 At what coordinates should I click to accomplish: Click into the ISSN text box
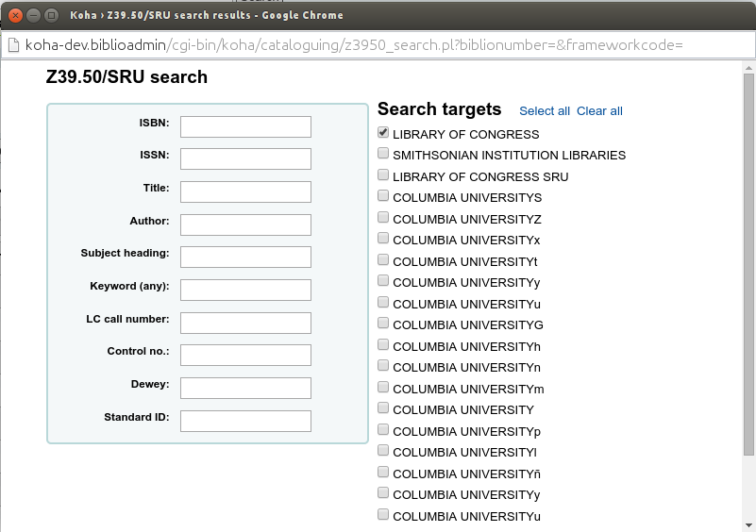click(x=245, y=158)
